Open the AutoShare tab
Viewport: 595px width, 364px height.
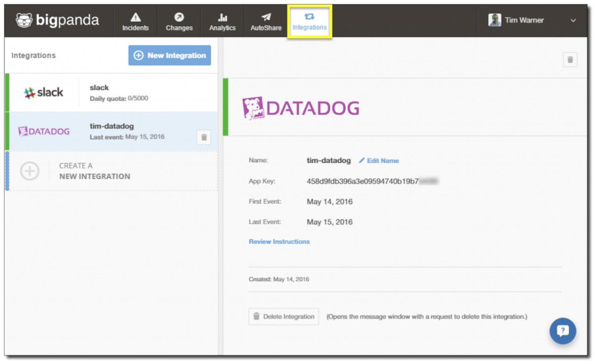pos(266,22)
